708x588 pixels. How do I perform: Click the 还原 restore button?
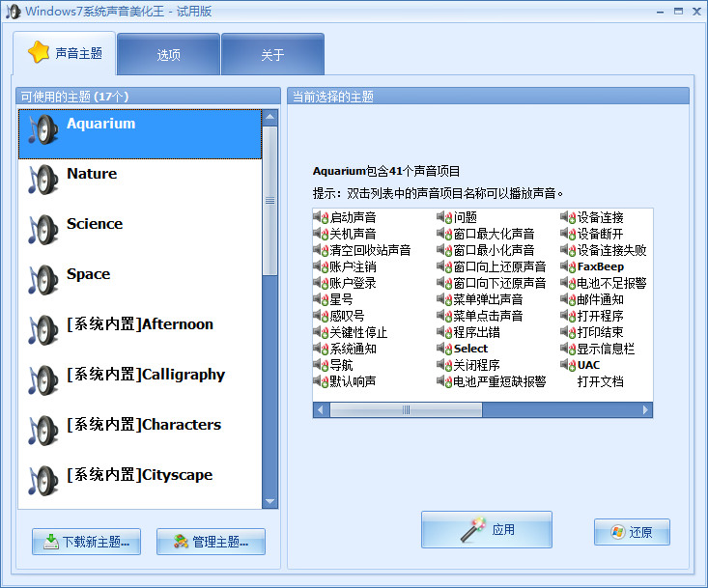632,532
